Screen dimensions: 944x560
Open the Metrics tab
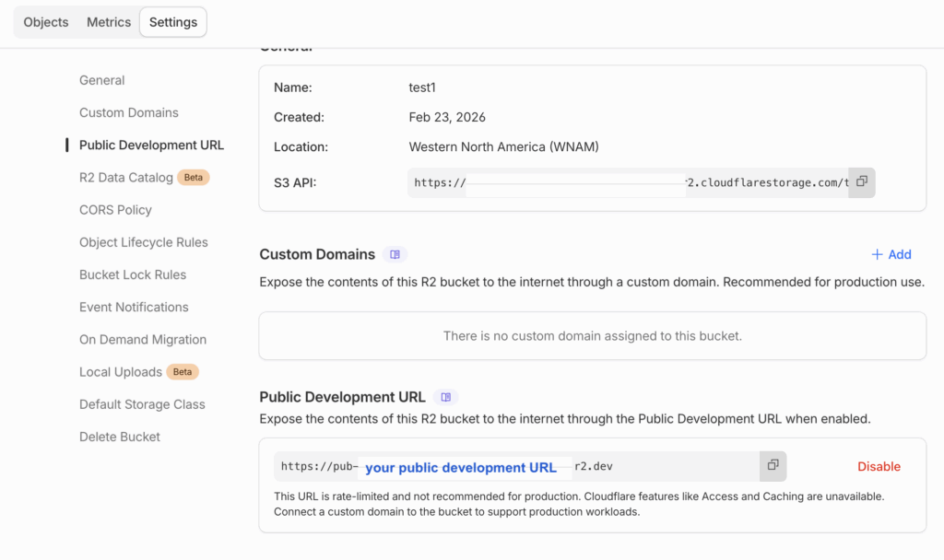(109, 22)
